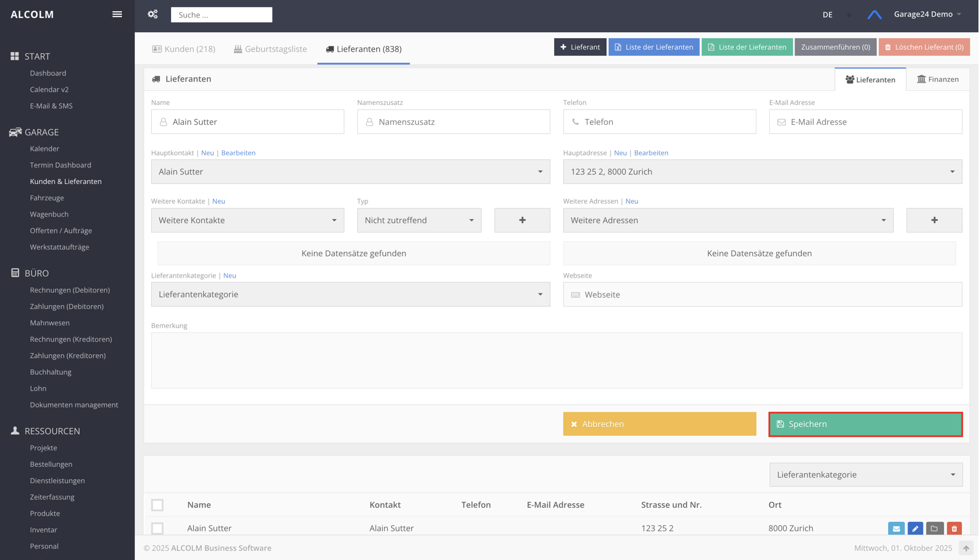Click the scroll-to-top arrow icon in footer
The height and width of the screenshot is (560, 979).
pyautogui.click(x=966, y=548)
